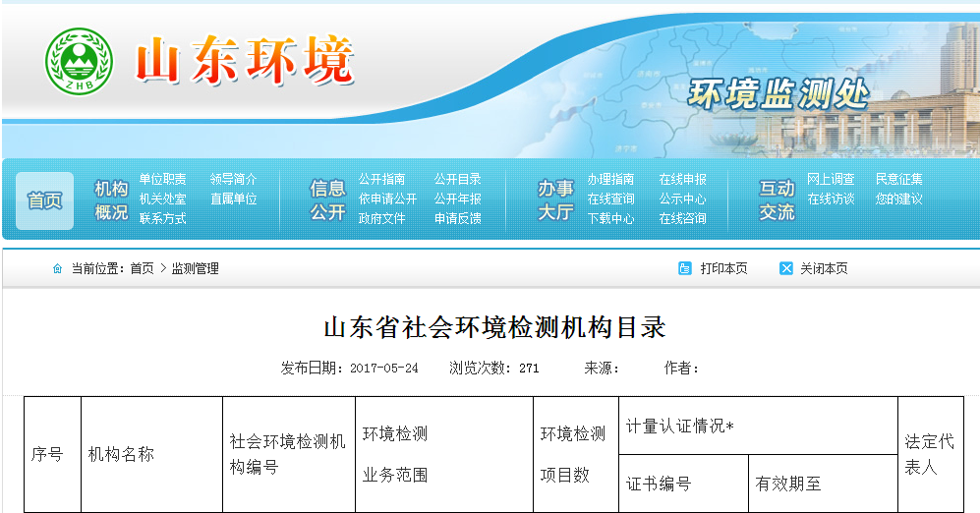Viewport: 980px width, 513px height.
Task: Open the 信息公开 menu section
Action: (x=327, y=199)
